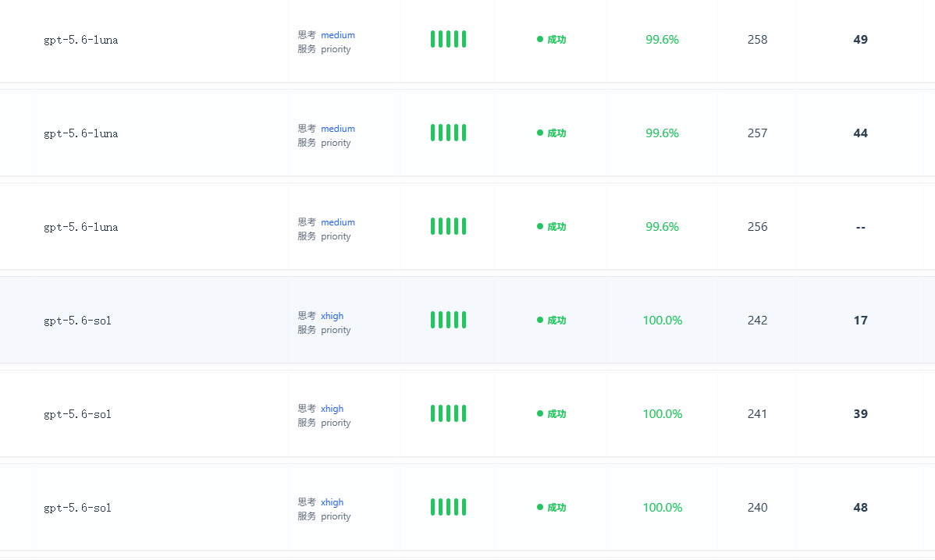The height and width of the screenshot is (560, 935).
Task: Select the medium thinking link in the 258 row
Action: coord(337,35)
